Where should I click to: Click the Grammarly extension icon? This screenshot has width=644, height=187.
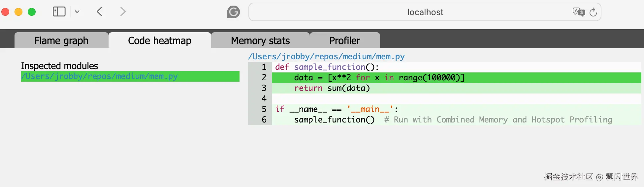(x=234, y=12)
